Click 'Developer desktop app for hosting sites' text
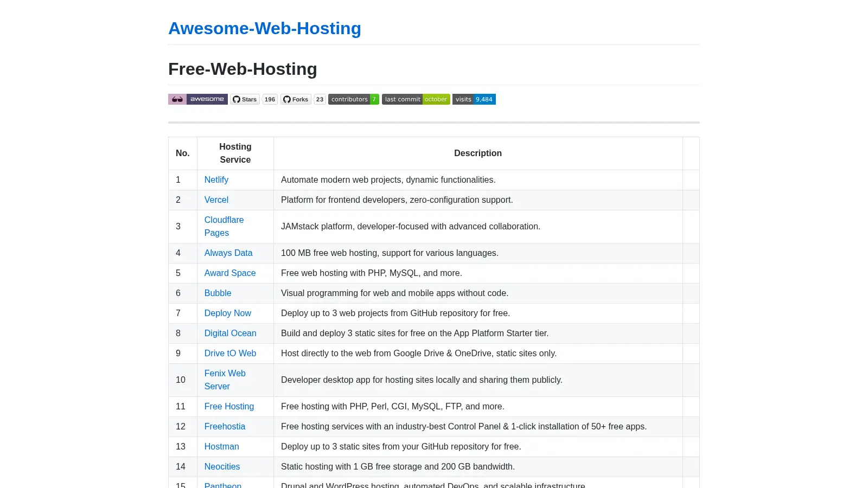Viewport: 868px width, 488px height. 422,380
